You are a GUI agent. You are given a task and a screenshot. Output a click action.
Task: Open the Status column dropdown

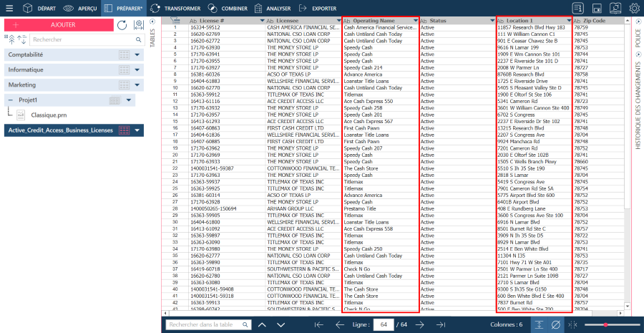coord(492,21)
